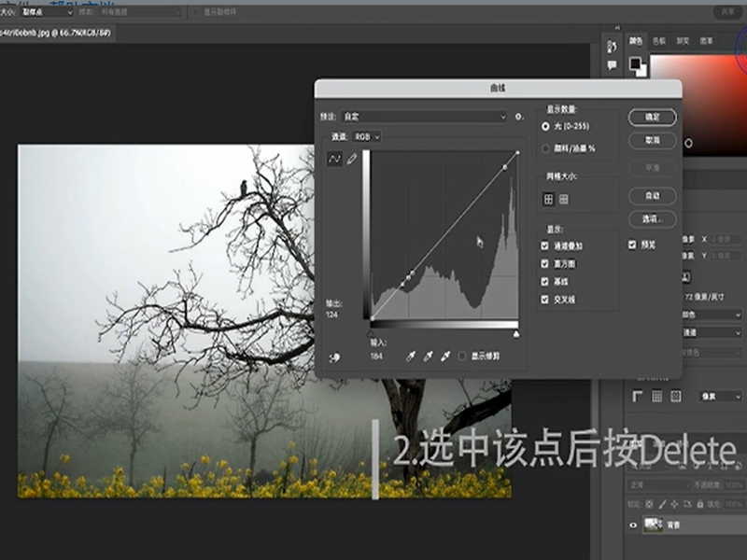This screenshot has width=747, height=560.
Task: Select the curve point editing tool
Action: point(334,160)
